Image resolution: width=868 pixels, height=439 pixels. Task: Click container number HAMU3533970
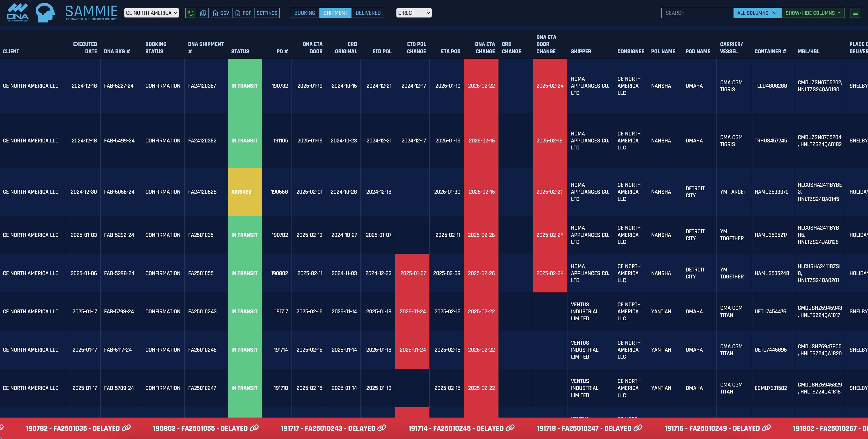point(771,192)
